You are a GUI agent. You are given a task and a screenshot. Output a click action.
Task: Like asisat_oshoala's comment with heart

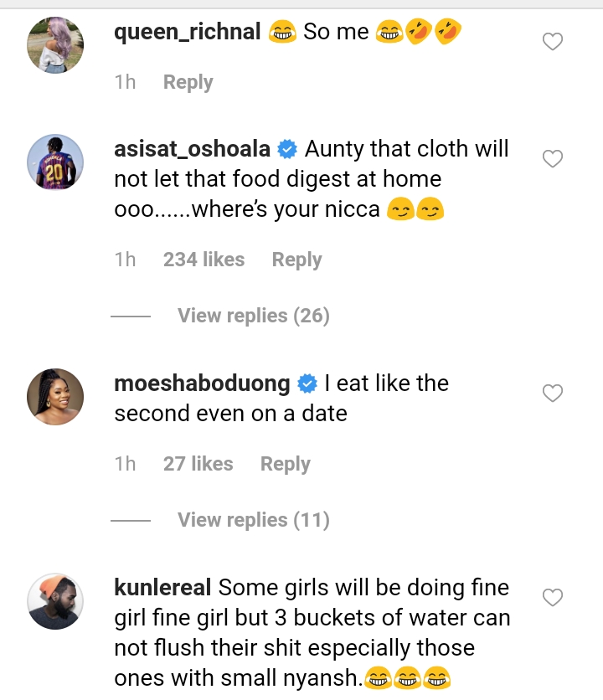(553, 158)
